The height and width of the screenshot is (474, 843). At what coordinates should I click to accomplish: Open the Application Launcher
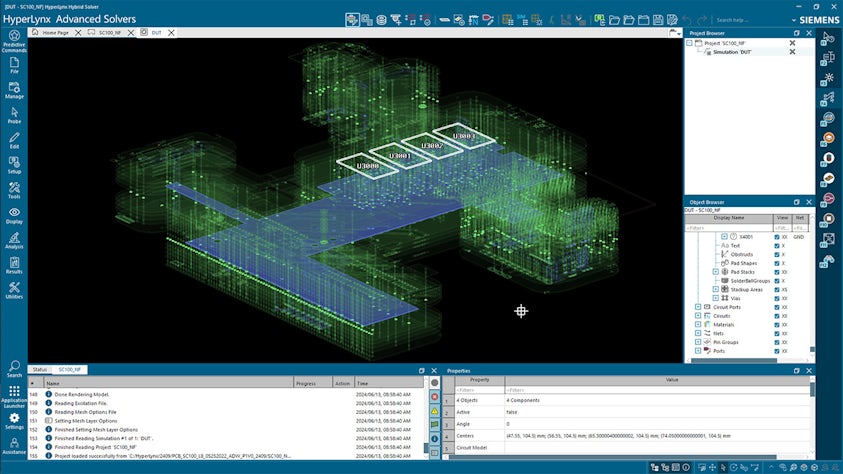[14, 397]
